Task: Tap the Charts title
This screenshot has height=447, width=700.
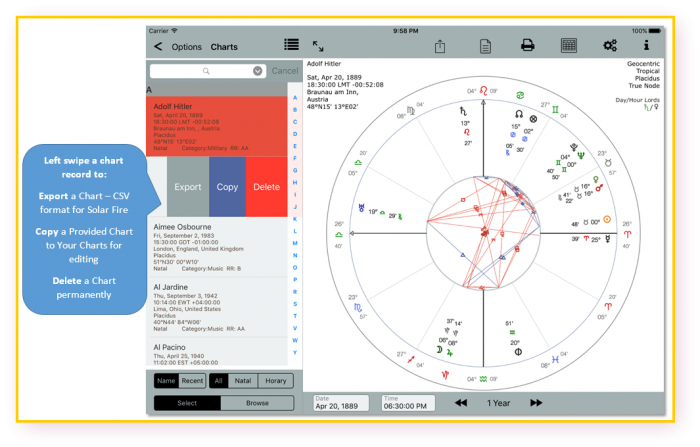Action: tap(224, 47)
